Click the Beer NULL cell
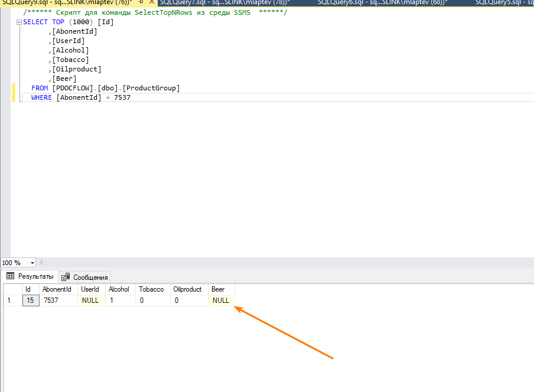Image resolution: width=534 pixels, height=392 pixels. coord(222,300)
